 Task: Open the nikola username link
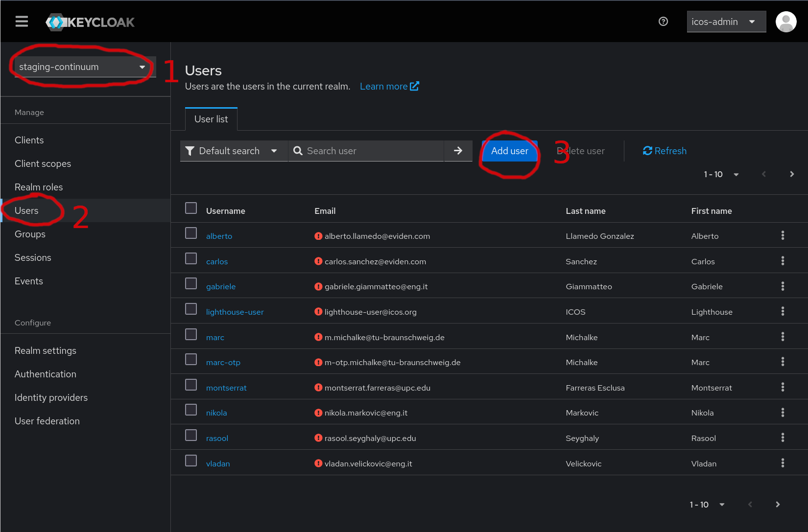pyautogui.click(x=216, y=413)
